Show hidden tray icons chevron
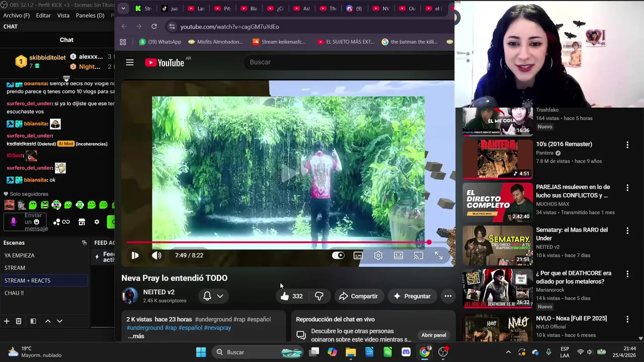The height and width of the screenshot is (362, 644). 508,352
